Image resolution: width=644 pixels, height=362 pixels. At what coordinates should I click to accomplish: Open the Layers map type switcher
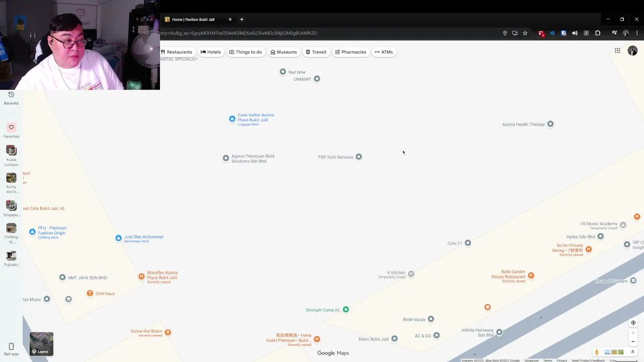pyautogui.click(x=41, y=344)
